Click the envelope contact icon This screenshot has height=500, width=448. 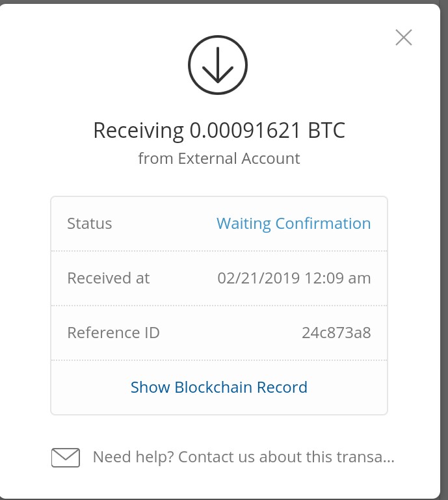(x=65, y=458)
